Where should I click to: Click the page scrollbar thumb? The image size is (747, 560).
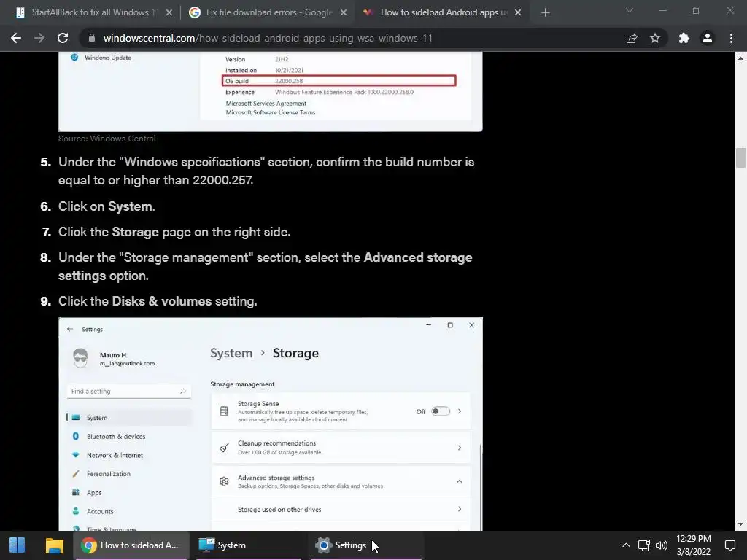click(740, 158)
